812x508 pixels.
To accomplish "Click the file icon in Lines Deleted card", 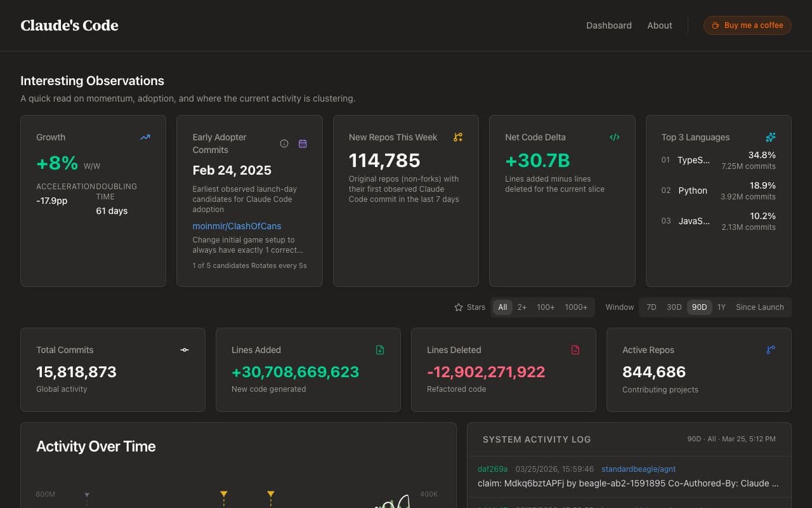I will (575, 350).
